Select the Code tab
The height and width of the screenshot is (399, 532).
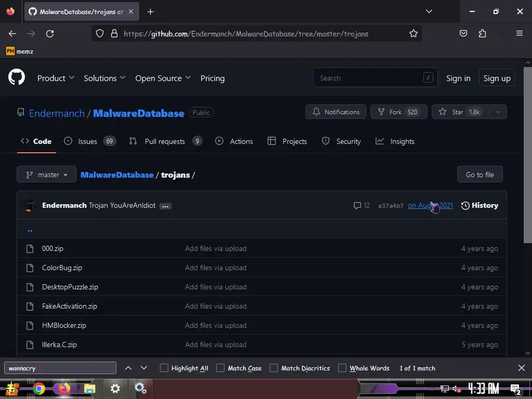point(36,141)
